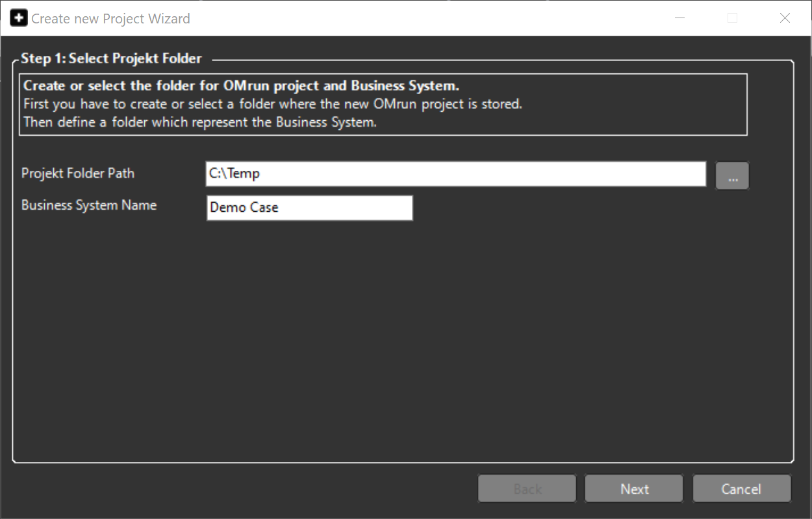Select the Demo Case text value
Image resolution: width=812 pixels, height=519 pixels.
coord(244,207)
